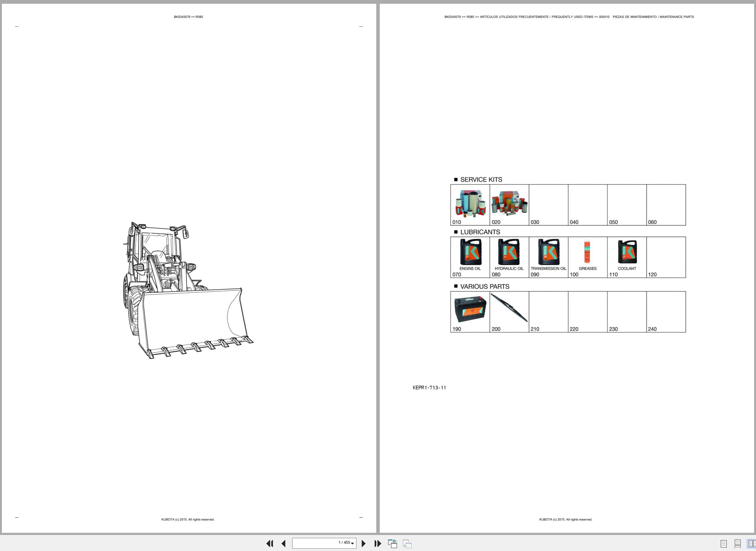756x551 pixels.
Task: Click empty cell labeled 120
Action: (x=666, y=257)
